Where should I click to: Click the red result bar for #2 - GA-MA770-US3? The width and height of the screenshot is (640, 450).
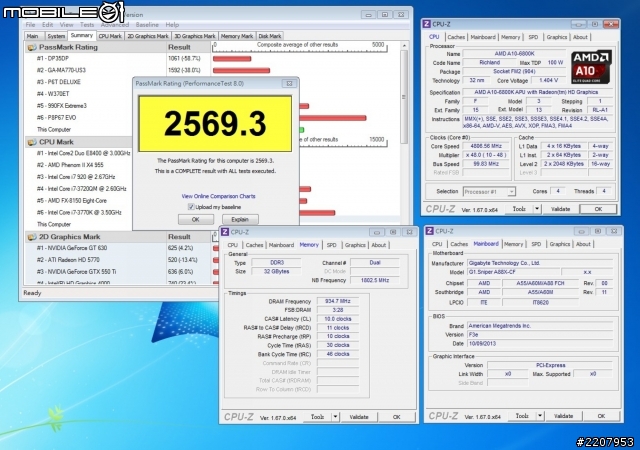241,71
